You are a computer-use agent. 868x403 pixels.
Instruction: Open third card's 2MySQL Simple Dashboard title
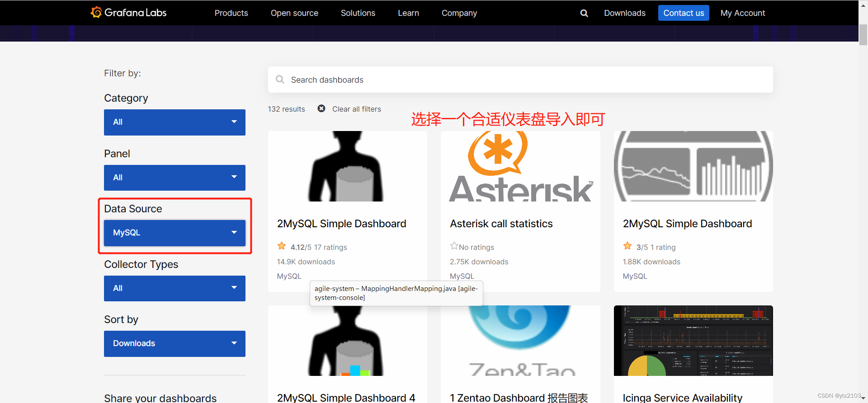pyautogui.click(x=687, y=224)
